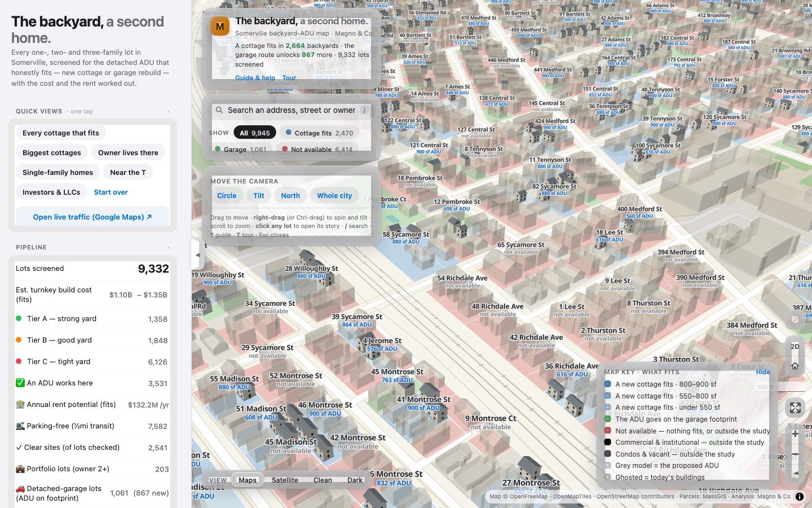Apply Biggest cottages quick view

point(52,152)
